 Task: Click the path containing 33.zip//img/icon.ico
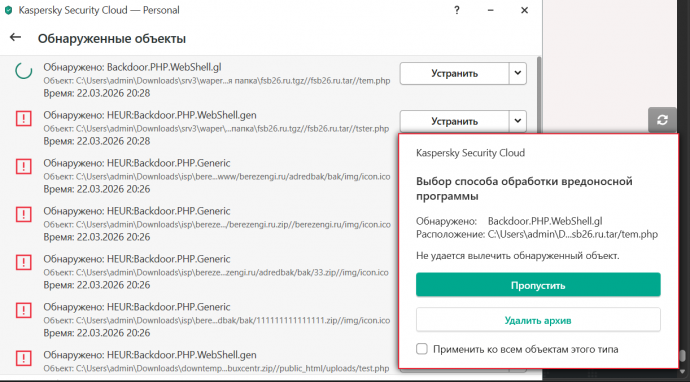click(x=216, y=273)
